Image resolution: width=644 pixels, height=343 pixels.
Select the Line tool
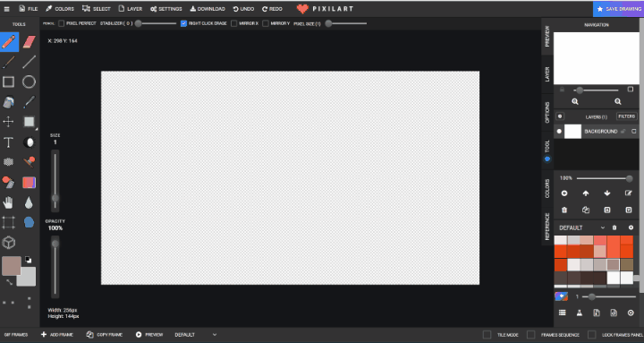tap(30, 62)
